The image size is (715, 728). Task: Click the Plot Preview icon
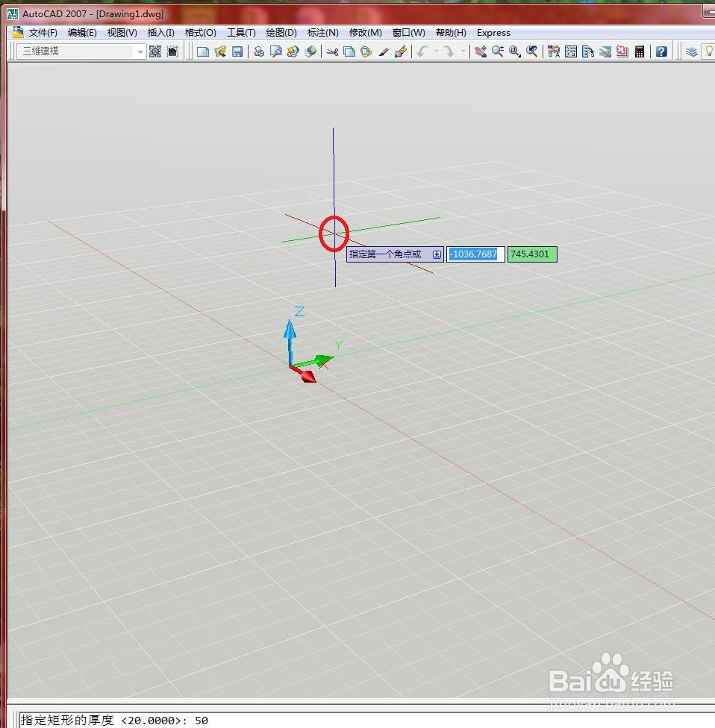(276, 51)
